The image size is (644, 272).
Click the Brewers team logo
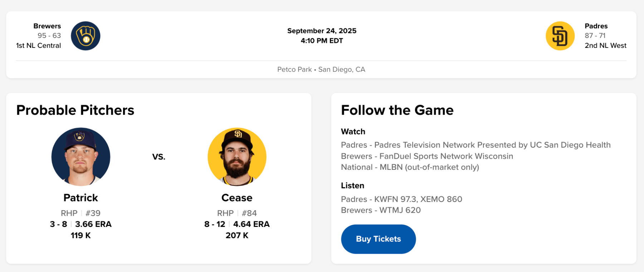[x=86, y=36]
